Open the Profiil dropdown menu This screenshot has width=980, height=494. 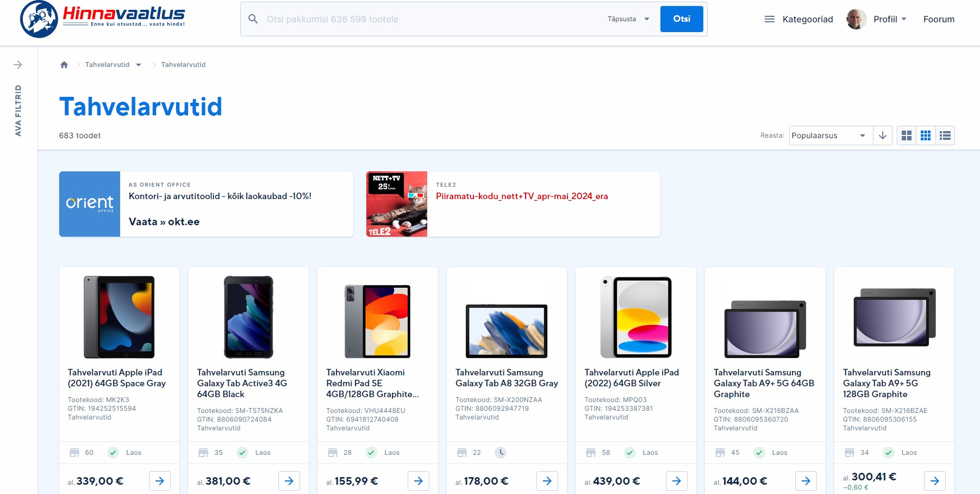point(890,19)
